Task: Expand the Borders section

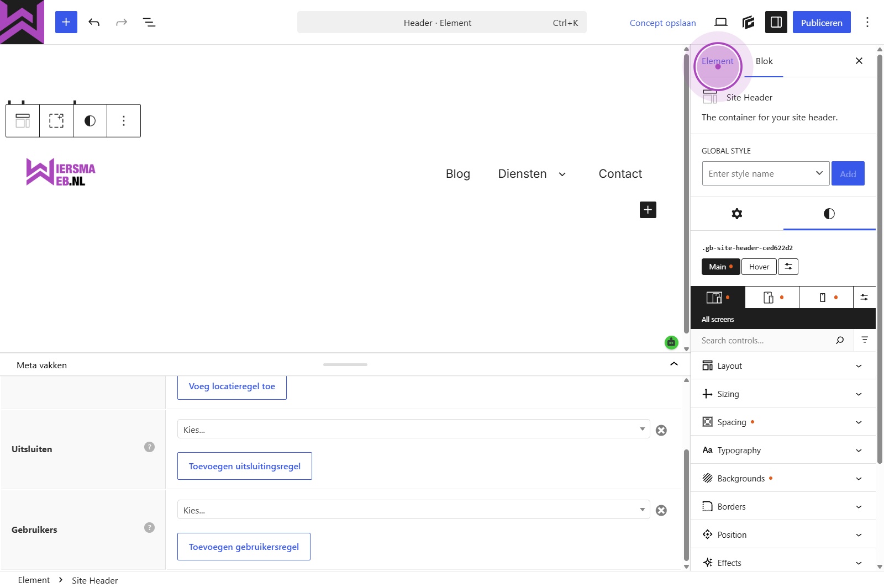Action: (x=783, y=506)
